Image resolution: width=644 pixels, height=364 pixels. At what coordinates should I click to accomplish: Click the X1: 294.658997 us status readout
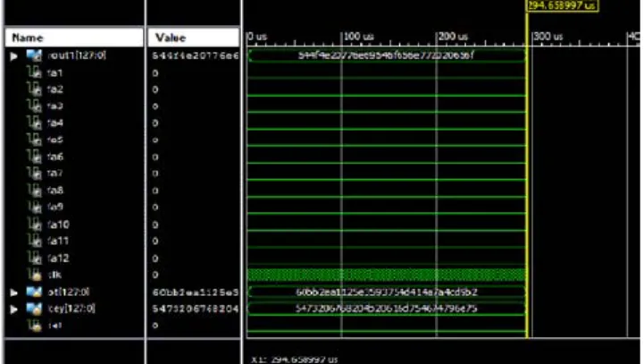295,360
